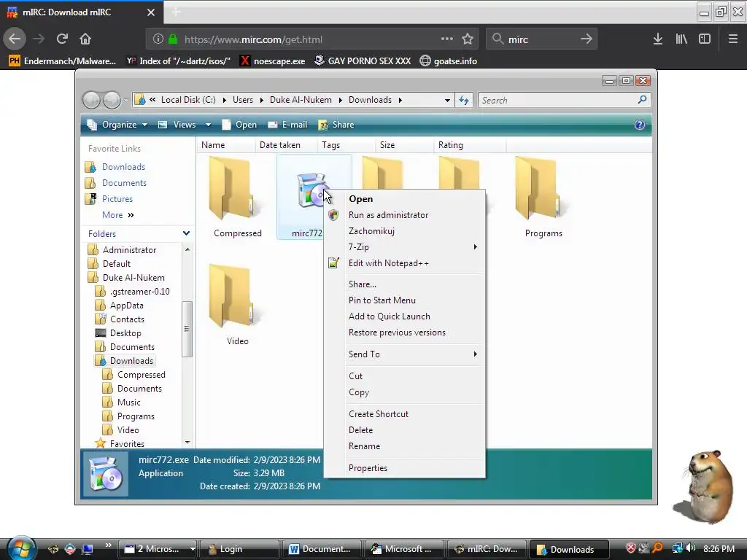The height and width of the screenshot is (560, 747).
Task: Submit the mirc search with the arrow
Action: coord(587,39)
